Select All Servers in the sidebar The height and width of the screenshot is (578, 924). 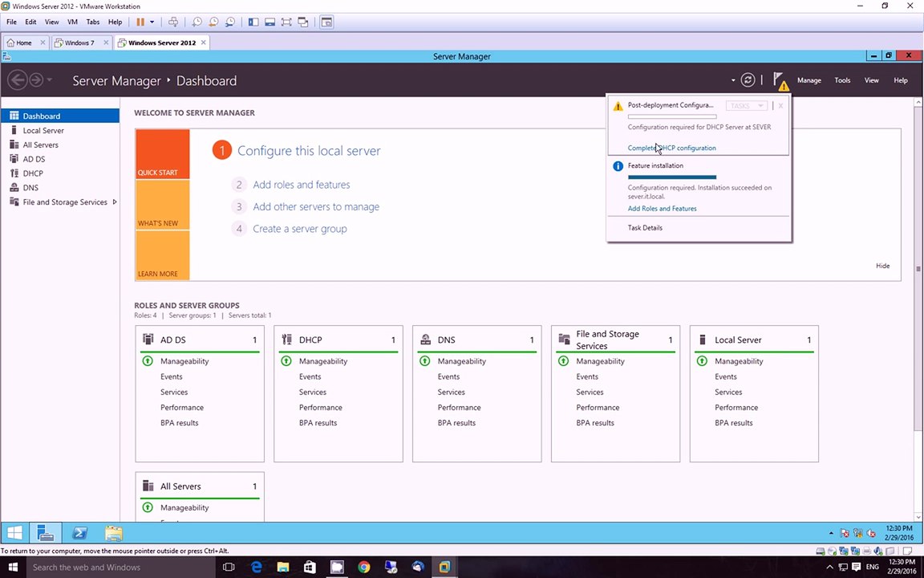60,144
